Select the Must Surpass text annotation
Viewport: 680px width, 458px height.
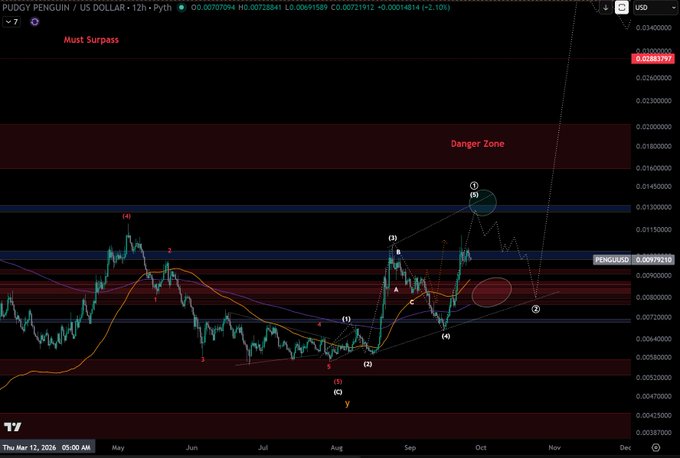[x=91, y=40]
